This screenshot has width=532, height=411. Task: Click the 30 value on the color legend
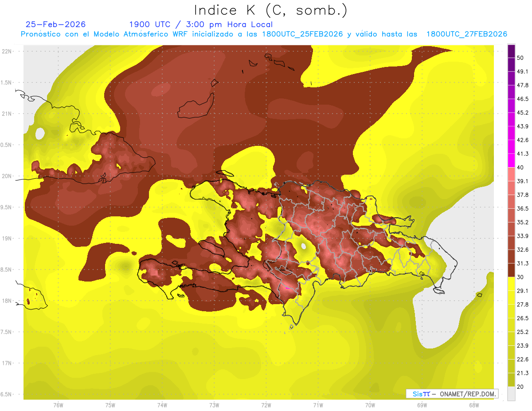520,277
